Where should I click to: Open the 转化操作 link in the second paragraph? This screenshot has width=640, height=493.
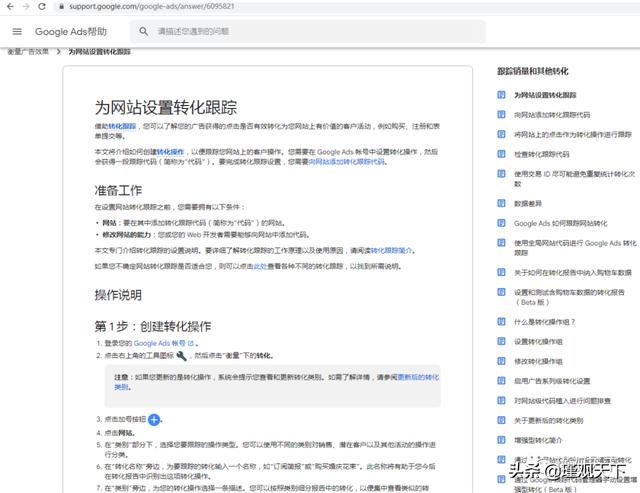pos(170,152)
